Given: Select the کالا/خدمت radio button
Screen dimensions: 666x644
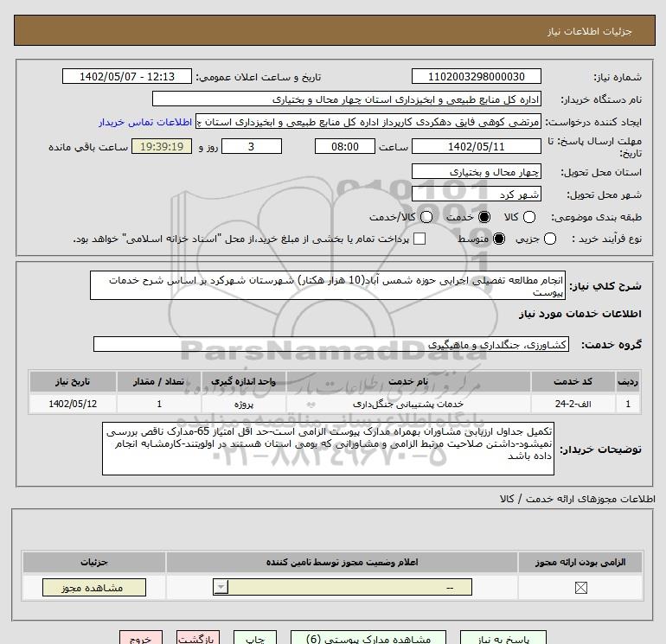Looking at the screenshot, I should [426, 217].
